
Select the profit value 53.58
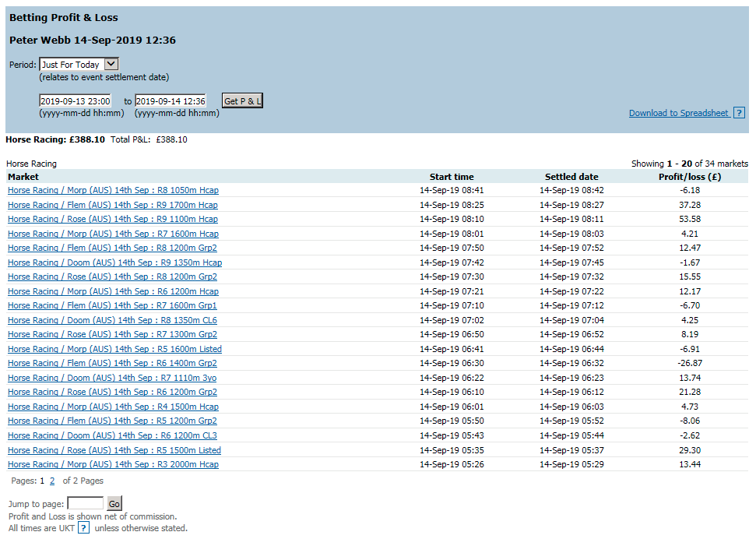click(690, 219)
